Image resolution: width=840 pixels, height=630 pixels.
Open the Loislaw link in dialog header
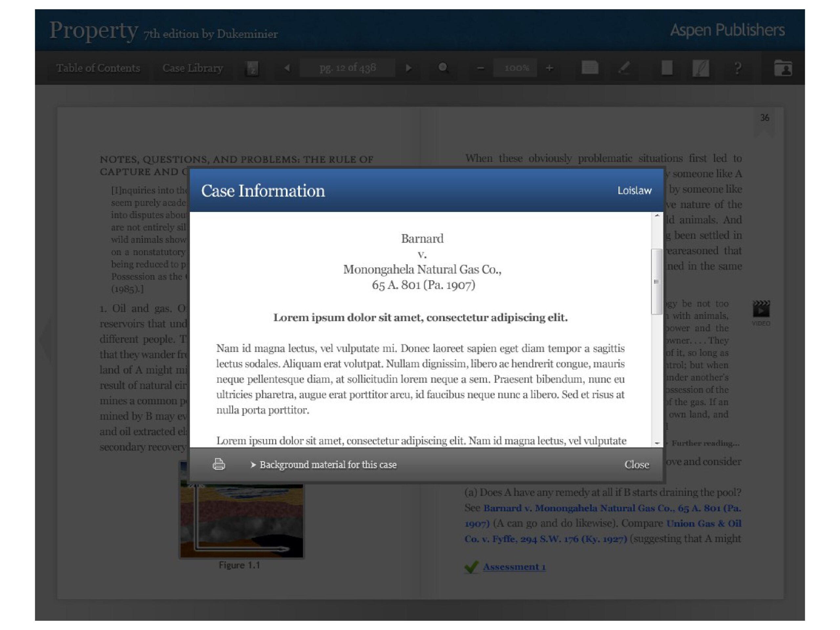tap(635, 191)
